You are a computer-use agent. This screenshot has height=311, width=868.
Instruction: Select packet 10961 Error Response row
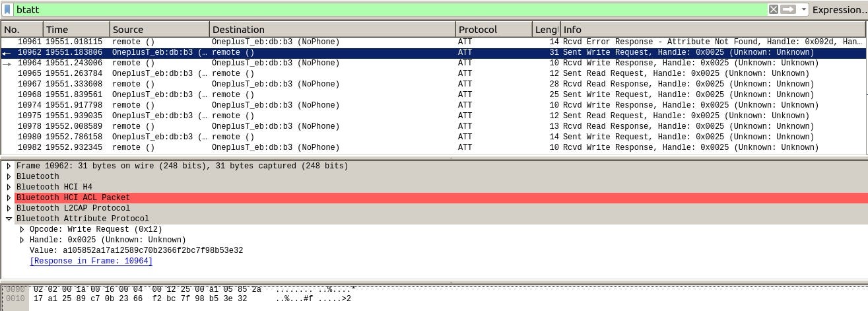(x=434, y=42)
